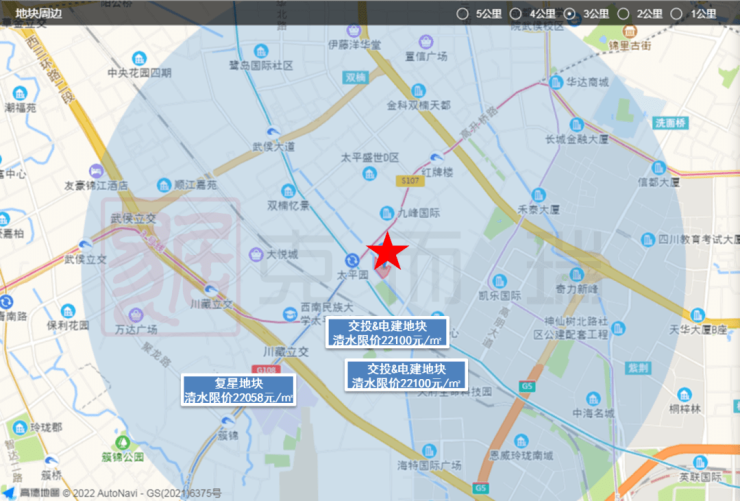Click the 簇锦公园 park icon
Image resolution: width=740 pixels, height=501 pixels.
(123, 443)
